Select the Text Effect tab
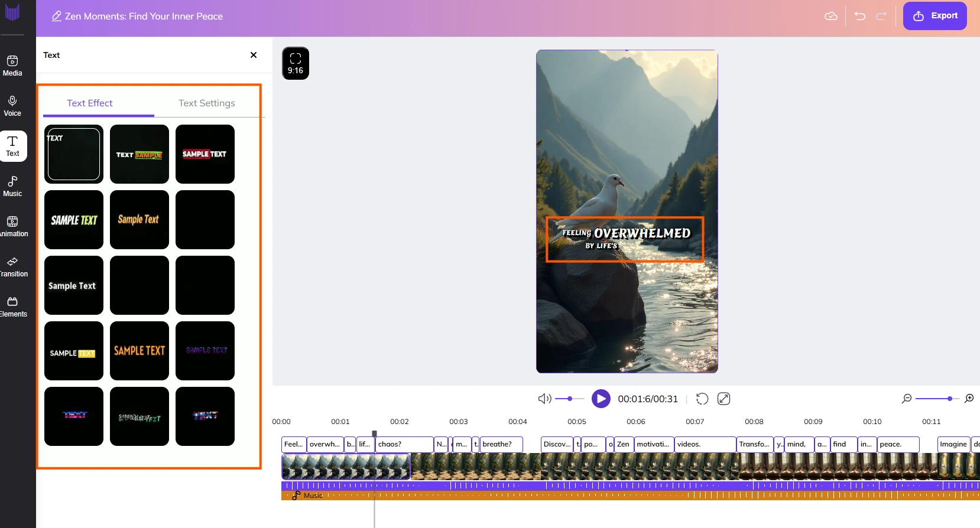The width and height of the screenshot is (980, 528). (90, 103)
